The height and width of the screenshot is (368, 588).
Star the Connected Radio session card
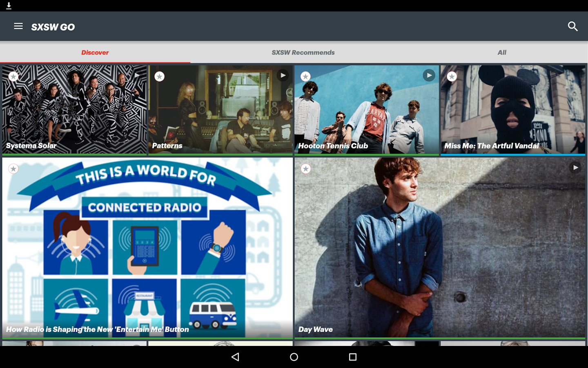(13, 168)
